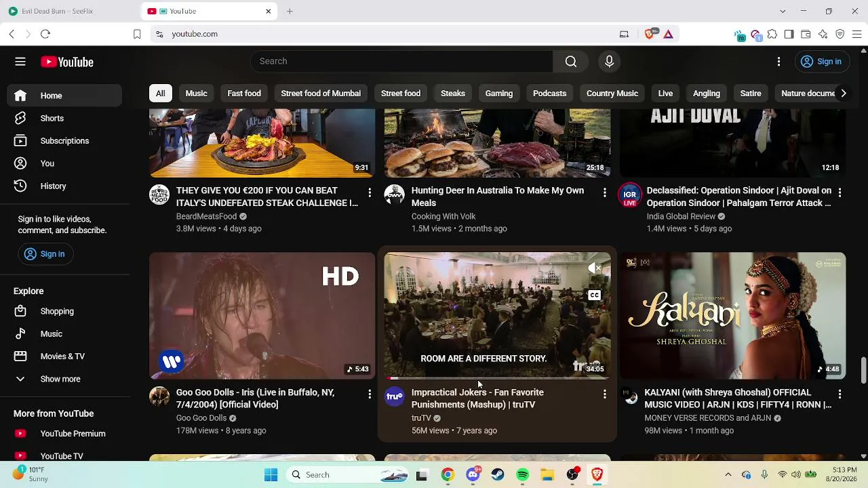Viewport: 868px width, 488px height.
Task: Open the Cooking With Volk channel avatar
Action: click(x=394, y=195)
